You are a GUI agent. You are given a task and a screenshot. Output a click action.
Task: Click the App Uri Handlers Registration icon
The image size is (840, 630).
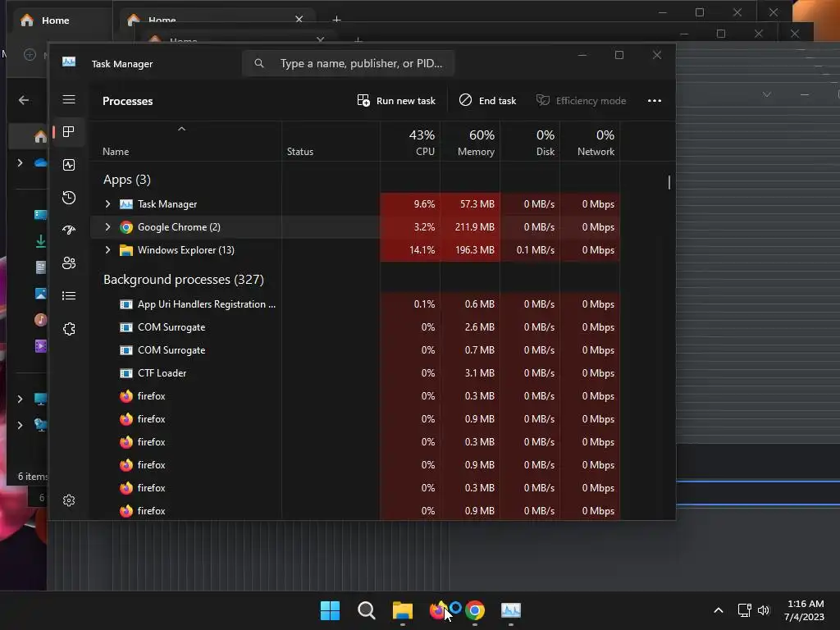pyautogui.click(x=126, y=304)
